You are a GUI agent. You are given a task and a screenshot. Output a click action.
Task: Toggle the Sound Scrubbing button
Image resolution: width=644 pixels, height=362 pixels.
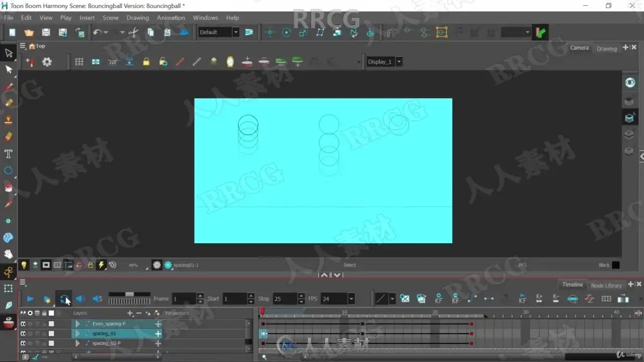pyautogui.click(x=98, y=299)
